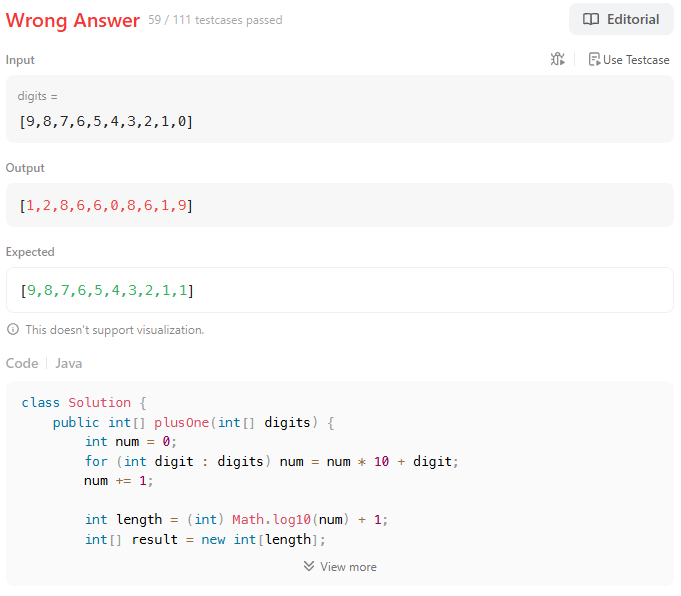
Task: Click the plusOne method name in code
Action: click(182, 422)
